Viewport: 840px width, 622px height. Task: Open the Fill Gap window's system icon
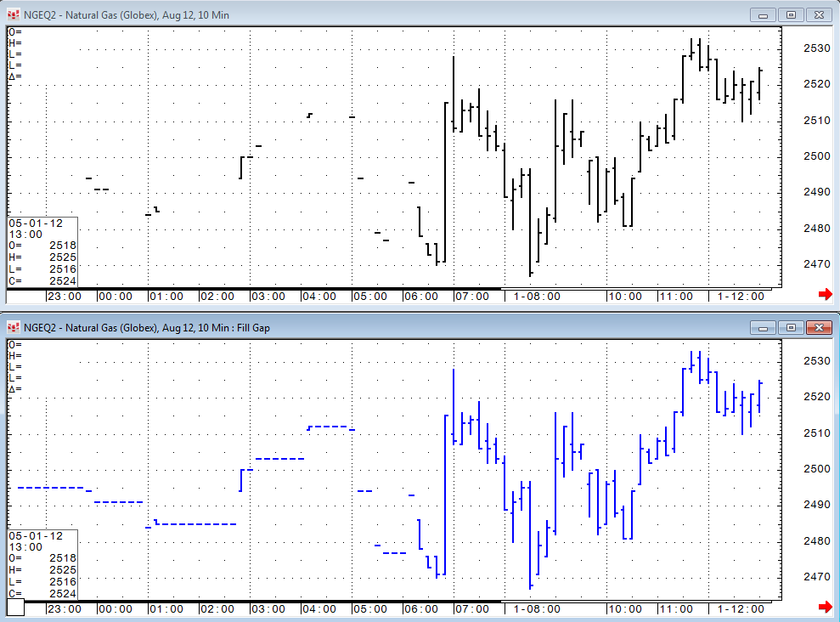(x=14, y=327)
